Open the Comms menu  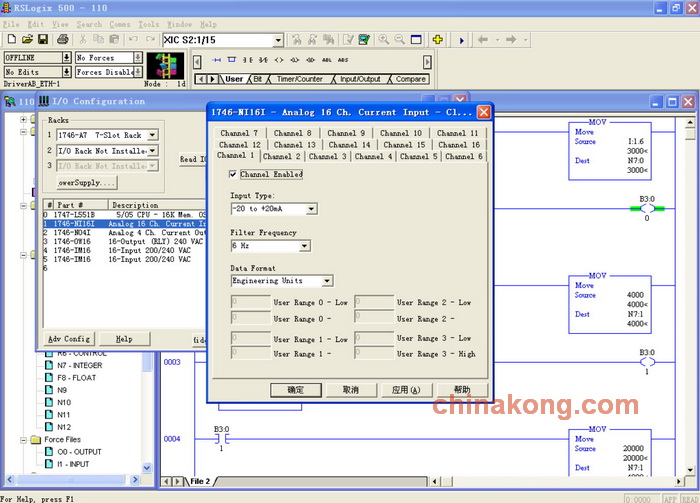(120, 24)
